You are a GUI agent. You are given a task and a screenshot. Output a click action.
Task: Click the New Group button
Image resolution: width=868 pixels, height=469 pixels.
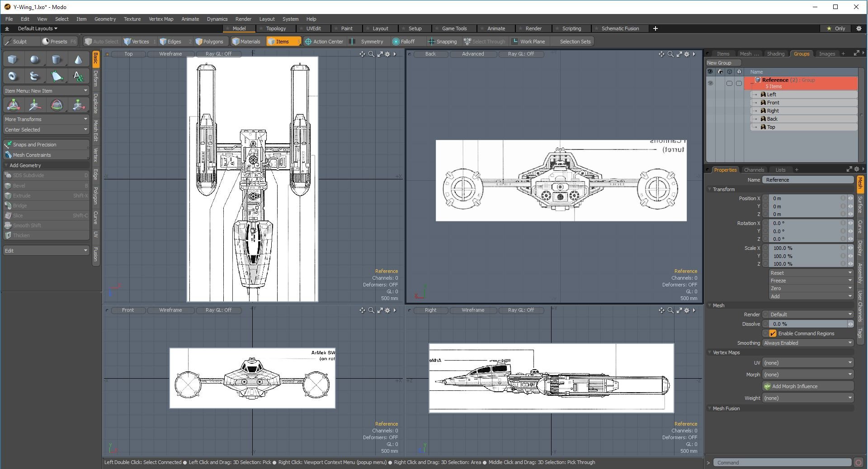coord(723,63)
